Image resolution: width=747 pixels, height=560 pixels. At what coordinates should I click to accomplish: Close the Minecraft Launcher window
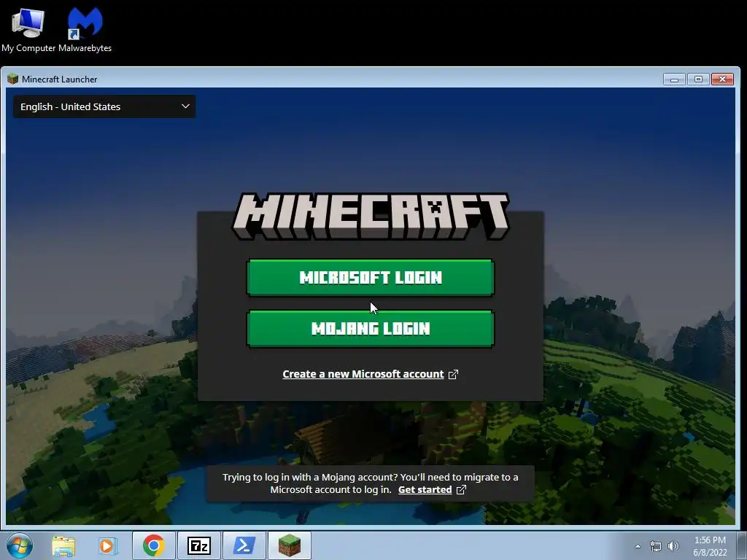coord(722,79)
